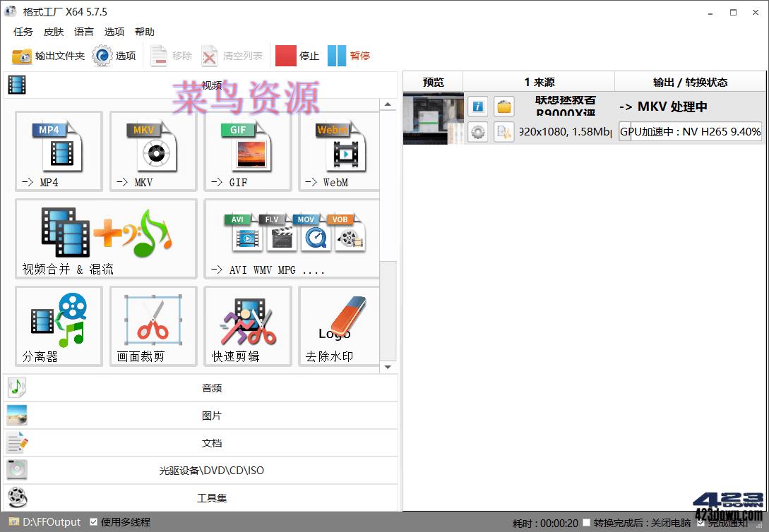769x532 pixels.
Task: Select the MP4 converter icon
Action: 59,150
